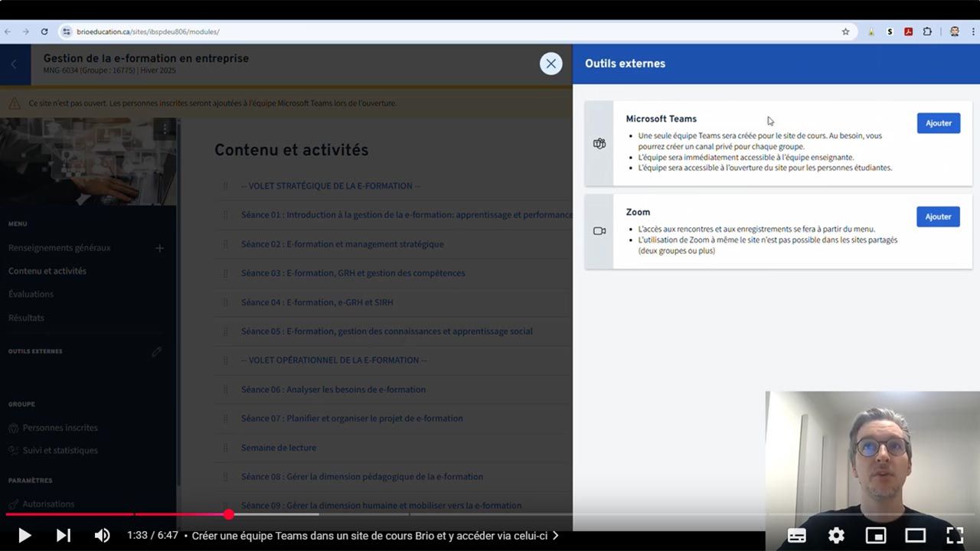Screen dimensions: 980x551
Task: Click the S extension icon
Action: (x=890, y=31)
